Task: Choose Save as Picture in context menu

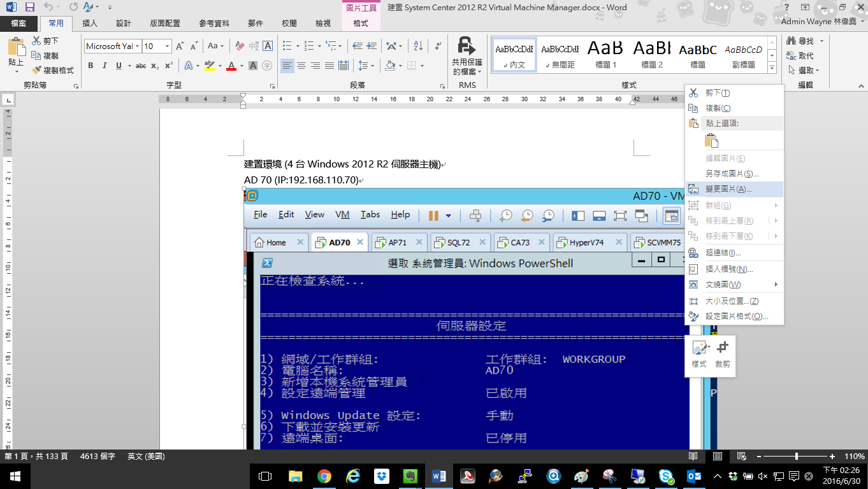Action: (x=734, y=174)
